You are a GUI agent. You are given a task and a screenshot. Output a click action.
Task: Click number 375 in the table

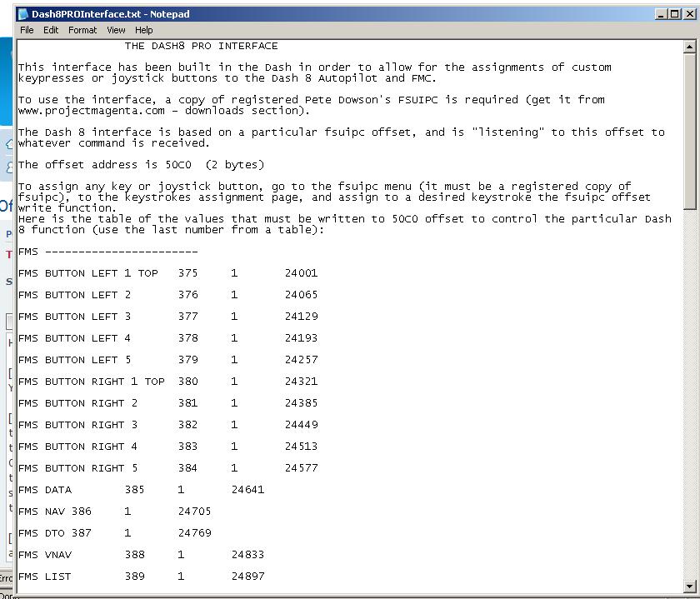coord(188,272)
